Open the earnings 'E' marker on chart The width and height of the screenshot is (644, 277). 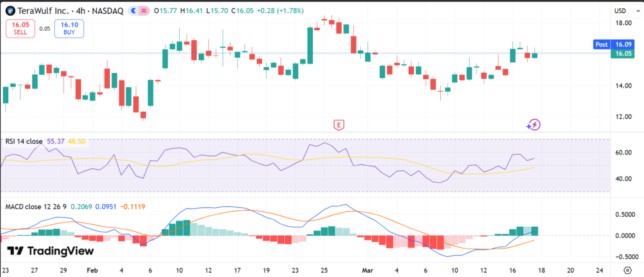[338, 125]
